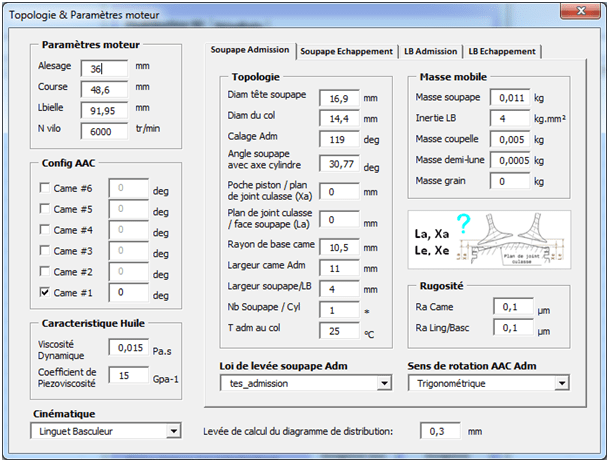Open the Cinématique Linguet Basculeur dropdown
Viewport: 609px width, 462px height.
click(x=173, y=430)
